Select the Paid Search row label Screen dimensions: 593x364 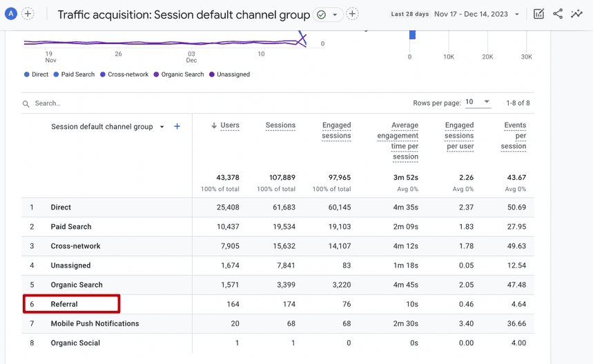pos(71,227)
